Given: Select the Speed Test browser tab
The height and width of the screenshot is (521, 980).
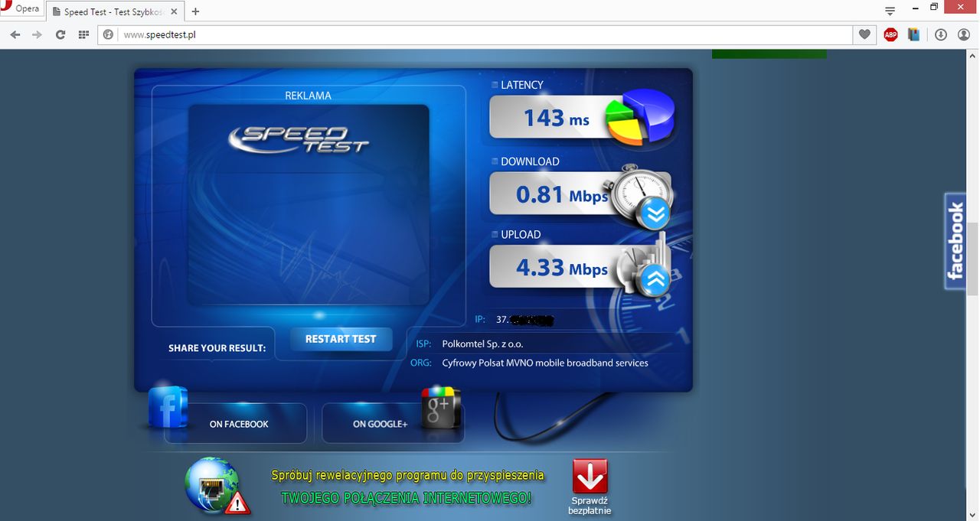Looking at the screenshot, I should (x=113, y=11).
